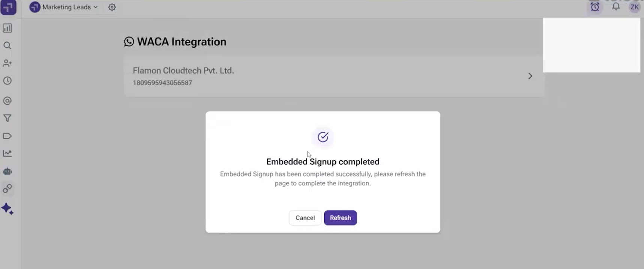Open the alarm clock reminder icon

click(595, 6)
